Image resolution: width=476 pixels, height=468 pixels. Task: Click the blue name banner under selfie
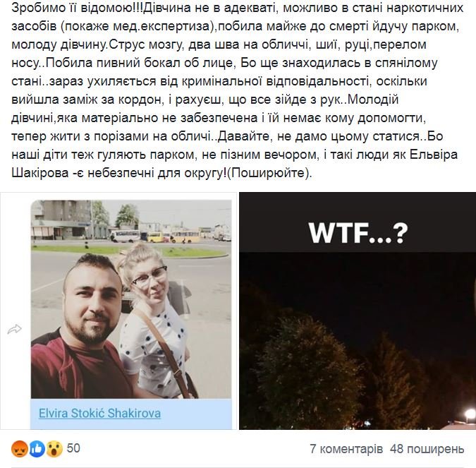131,414
